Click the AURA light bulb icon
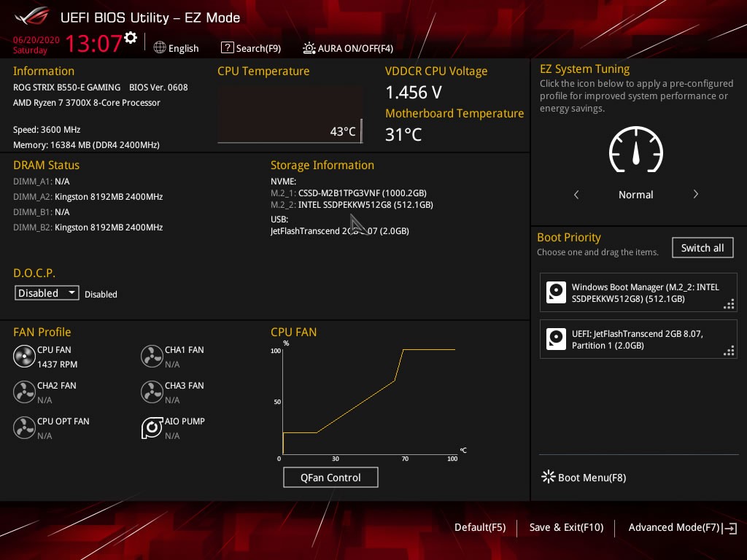Image resolution: width=747 pixels, height=560 pixels. pos(309,48)
